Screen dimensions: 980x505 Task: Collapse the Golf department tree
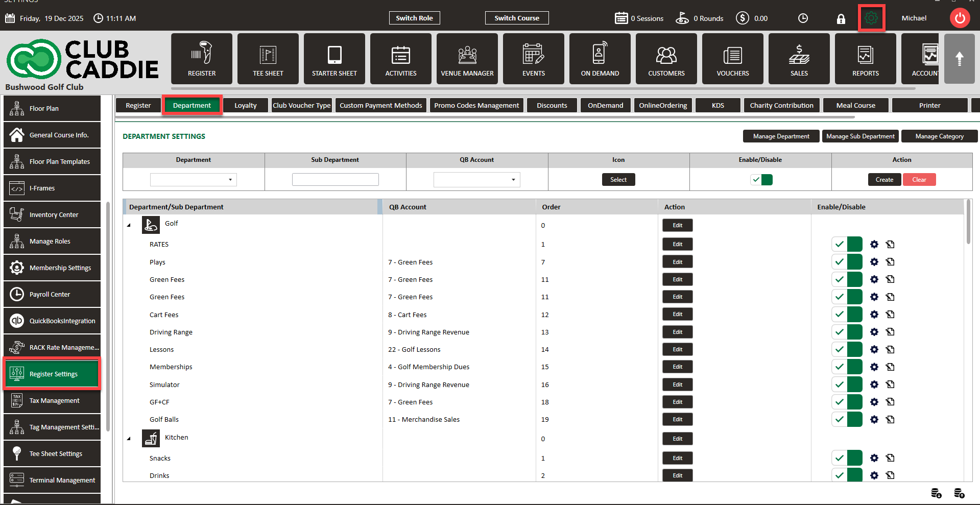pos(129,225)
